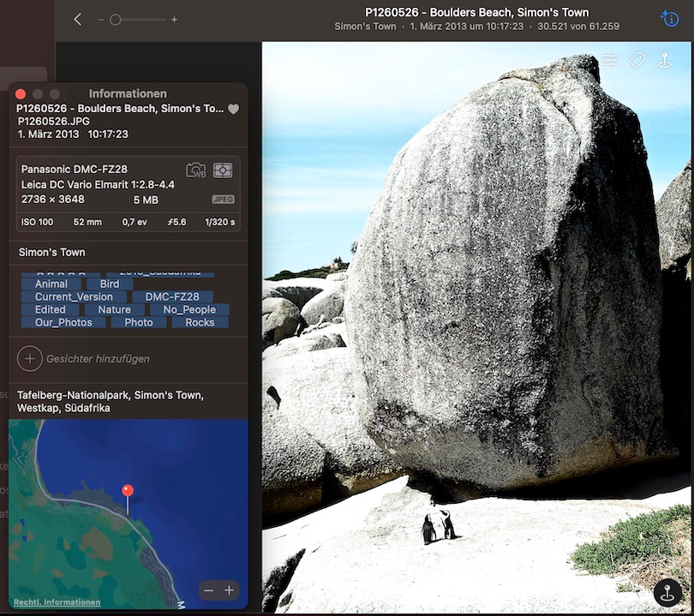The height and width of the screenshot is (616, 694).
Task: Click the metering mode icon
Action: (223, 170)
